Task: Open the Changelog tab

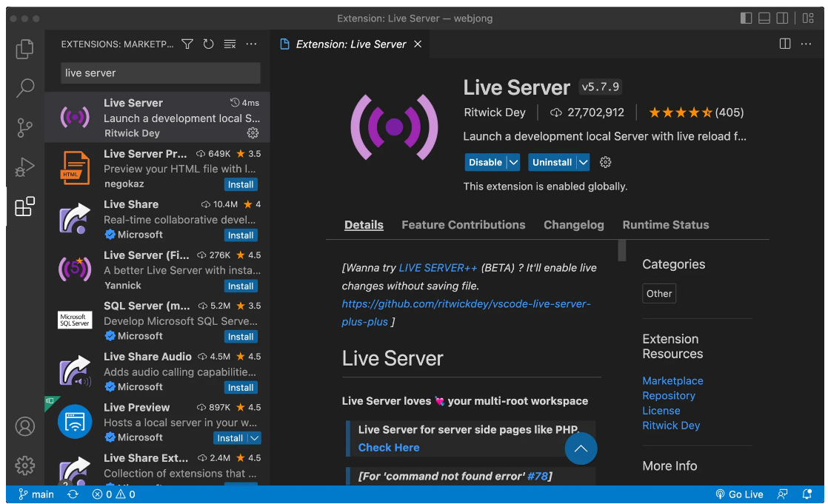Action: (x=573, y=225)
